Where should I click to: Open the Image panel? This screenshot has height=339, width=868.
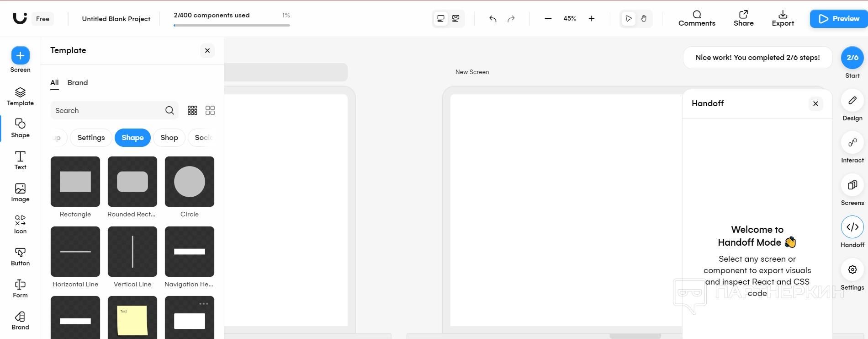20,192
